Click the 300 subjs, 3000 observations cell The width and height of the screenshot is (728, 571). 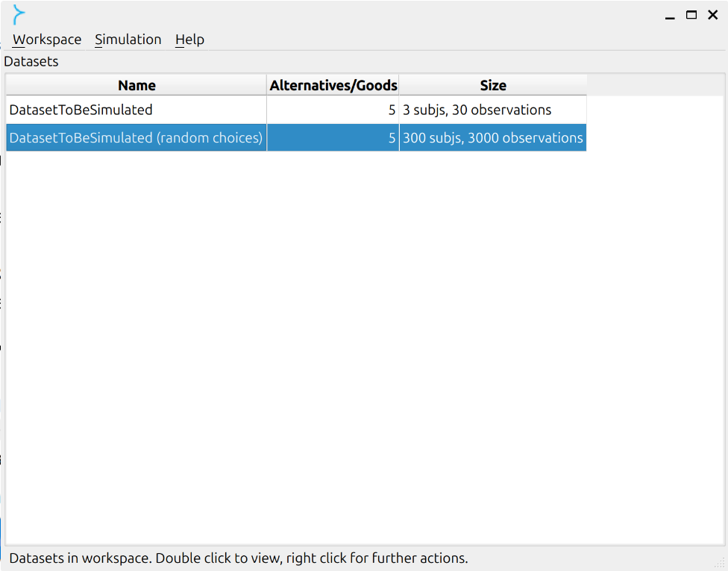[x=492, y=137]
